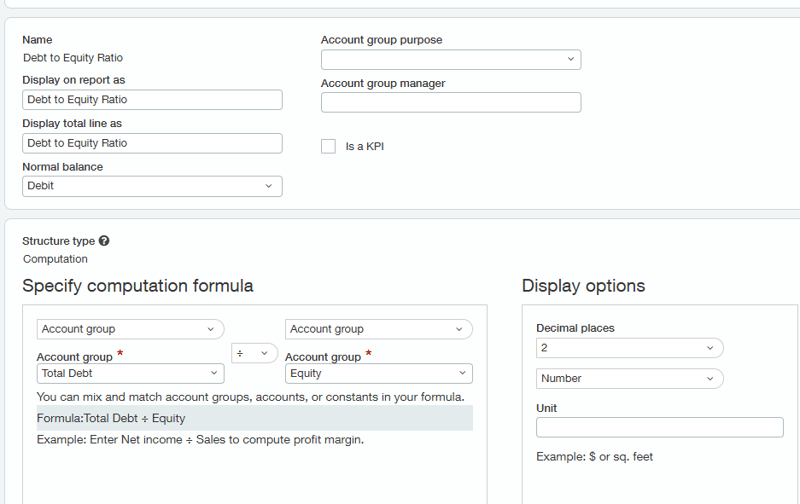Open the Number format dropdown
800x504 pixels.
tap(629, 379)
